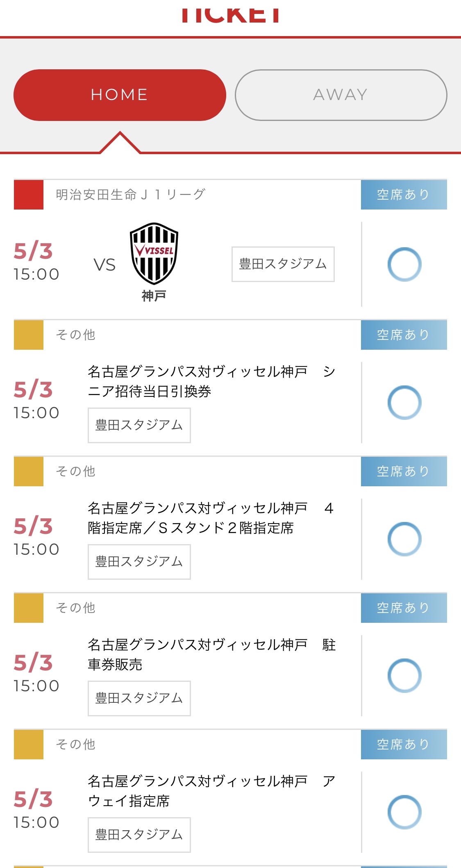Click the red category square beside 明治安田生命J1リーグ

coord(29,195)
